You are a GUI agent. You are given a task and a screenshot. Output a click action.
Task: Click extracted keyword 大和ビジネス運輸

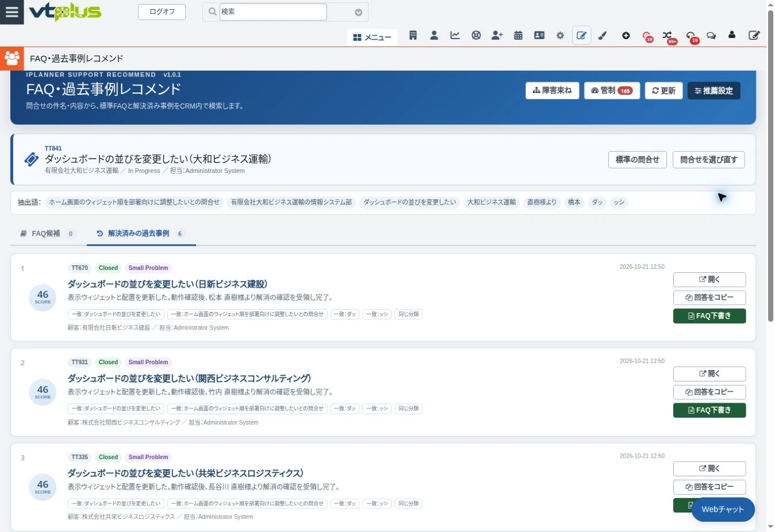click(492, 202)
